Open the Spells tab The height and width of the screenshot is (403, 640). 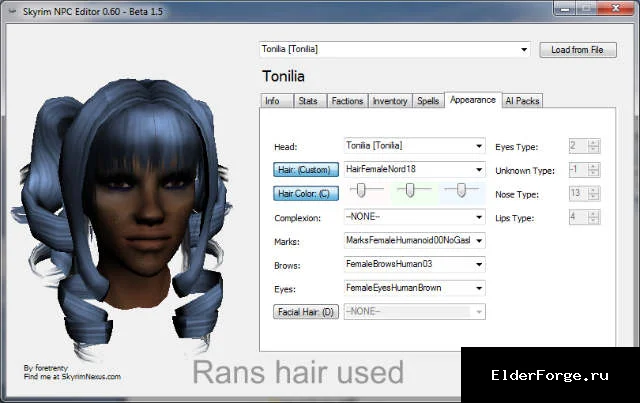coord(428,101)
